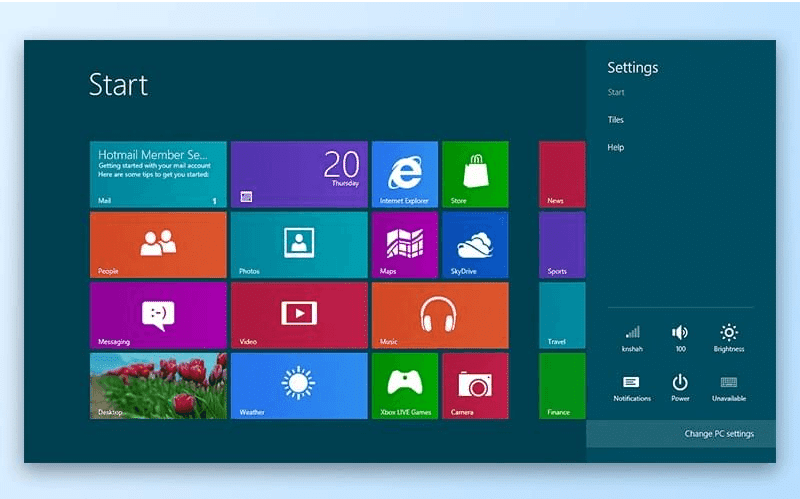Screen dimensions: 800x499
Task: Open the Travel tile
Action: (562, 315)
